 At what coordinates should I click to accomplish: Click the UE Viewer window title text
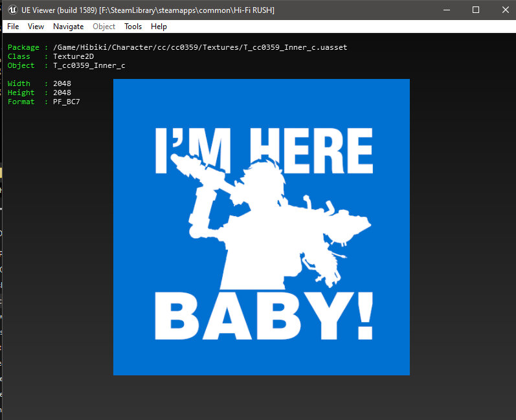pyautogui.click(x=148, y=10)
